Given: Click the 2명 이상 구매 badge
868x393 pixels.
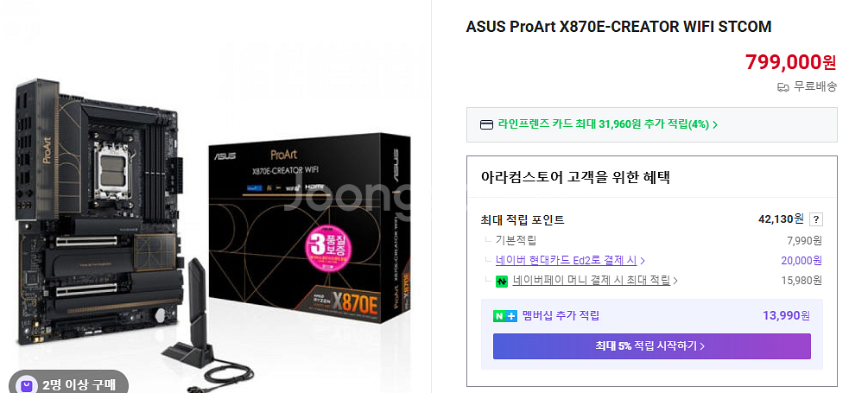Looking at the screenshot, I should (x=68, y=384).
